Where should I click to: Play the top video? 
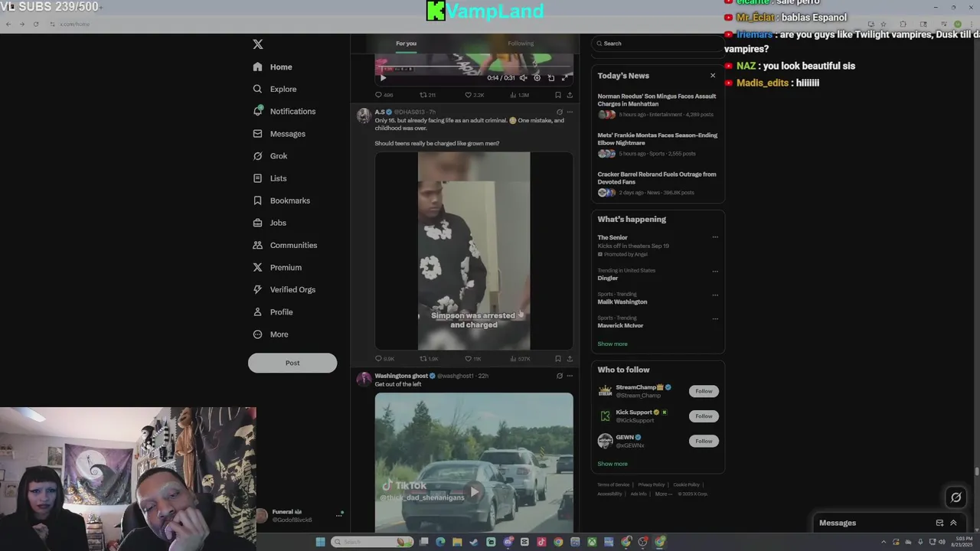383,77
